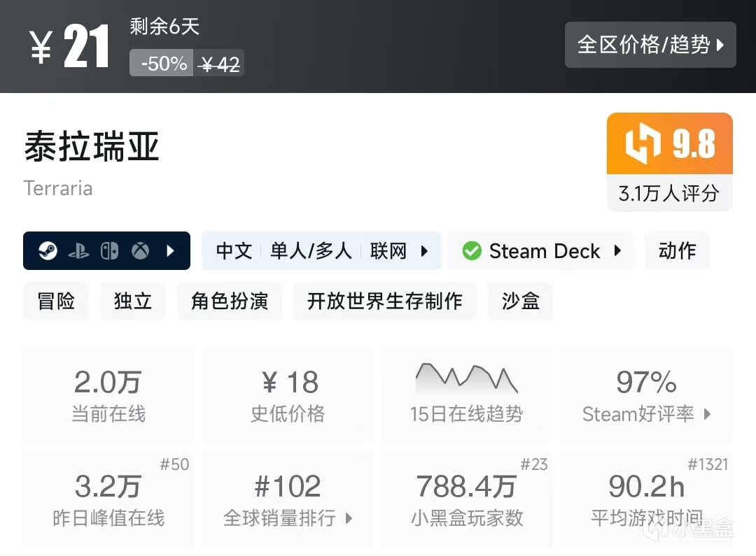The width and height of the screenshot is (756, 556).
Task: Click the 全区价格/趋势 button
Action: (x=650, y=44)
